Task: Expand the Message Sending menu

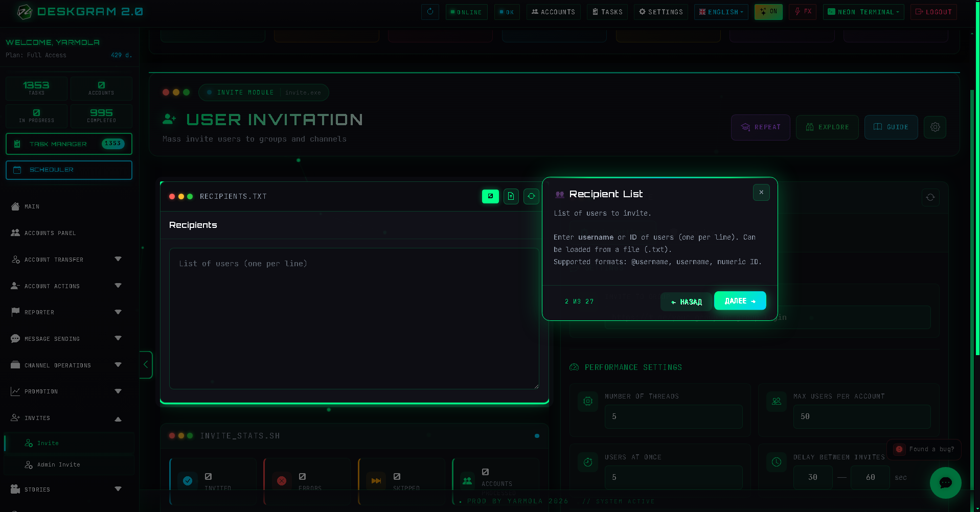Action: click(69, 339)
